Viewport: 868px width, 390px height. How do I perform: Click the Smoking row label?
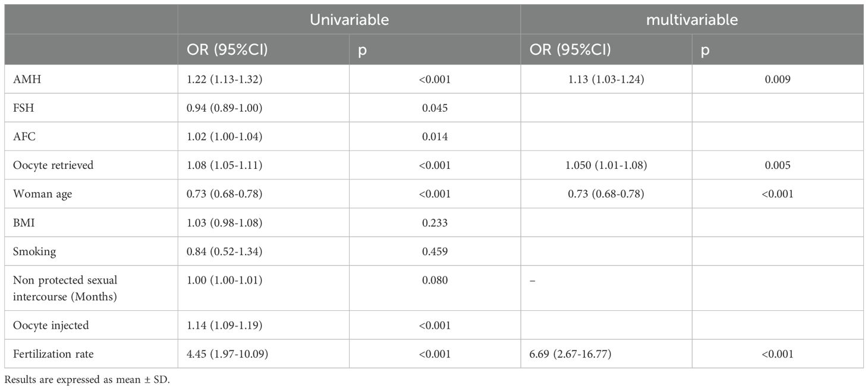click(x=34, y=251)
